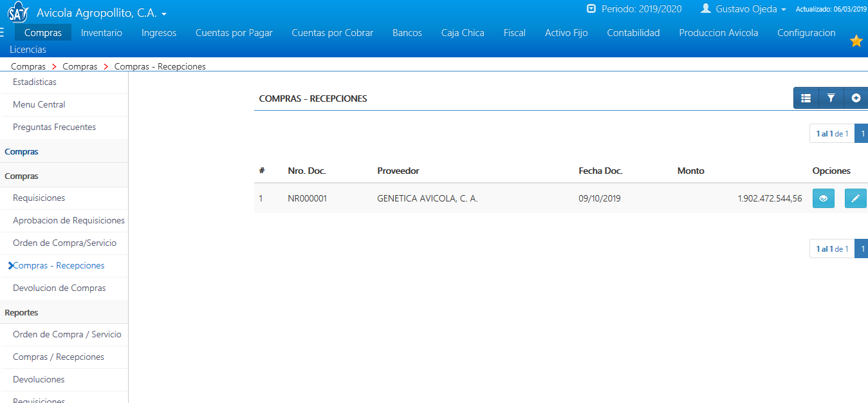Select Compras in top menu
Viewport: 868px width, 403px height.
pyautogui.click(x=43, y=32)
